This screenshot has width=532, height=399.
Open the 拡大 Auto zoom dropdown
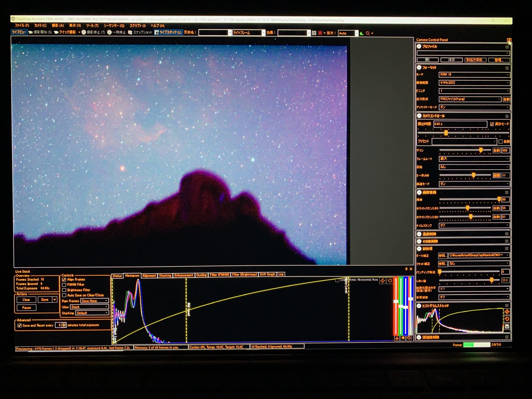pos(348,33)
